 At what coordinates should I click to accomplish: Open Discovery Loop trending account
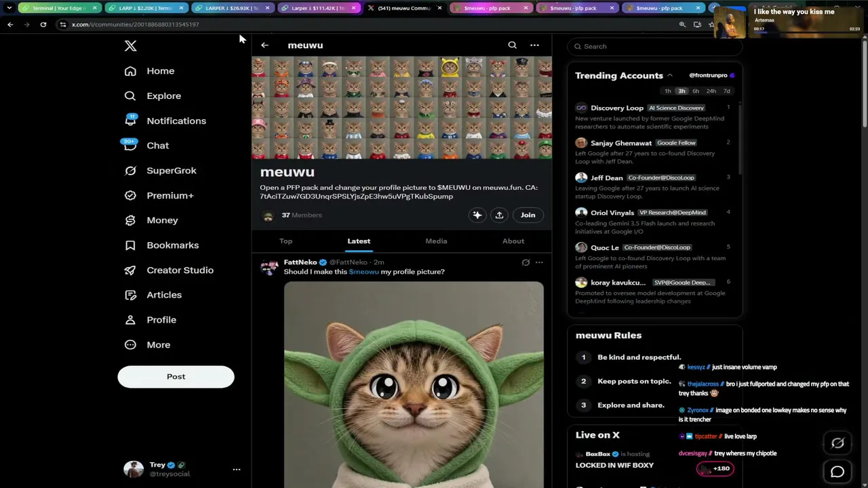point(617,108)
